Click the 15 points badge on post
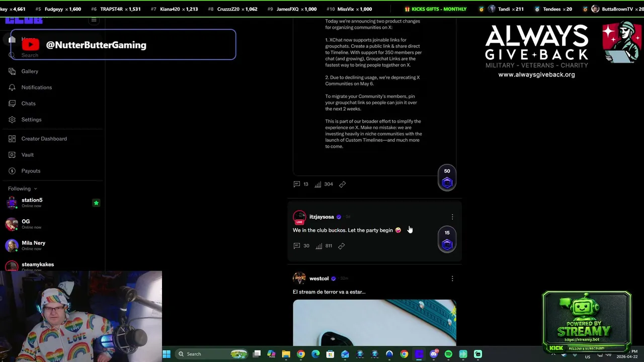The height and width of the screenshot is (362, 644). coord(447,240)
